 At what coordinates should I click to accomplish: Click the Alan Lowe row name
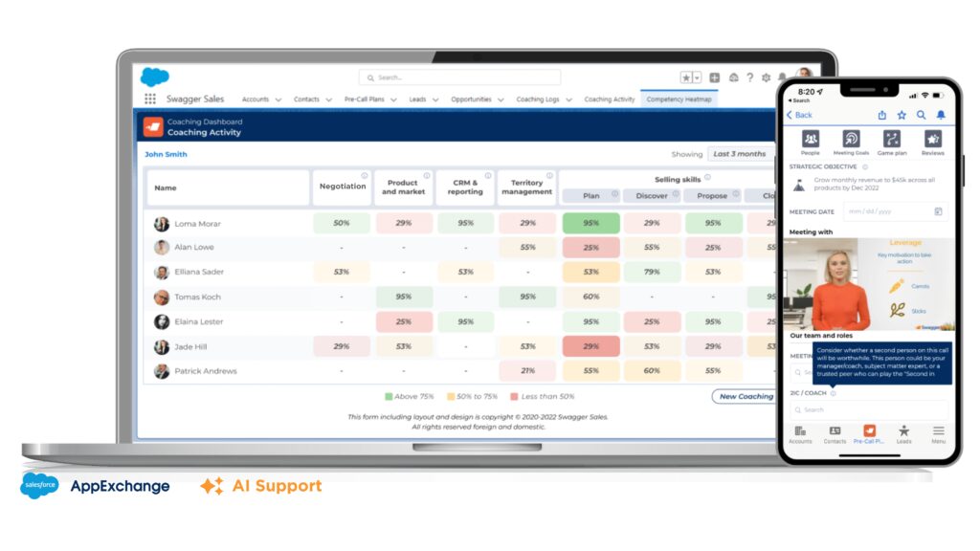pos(193,248)
